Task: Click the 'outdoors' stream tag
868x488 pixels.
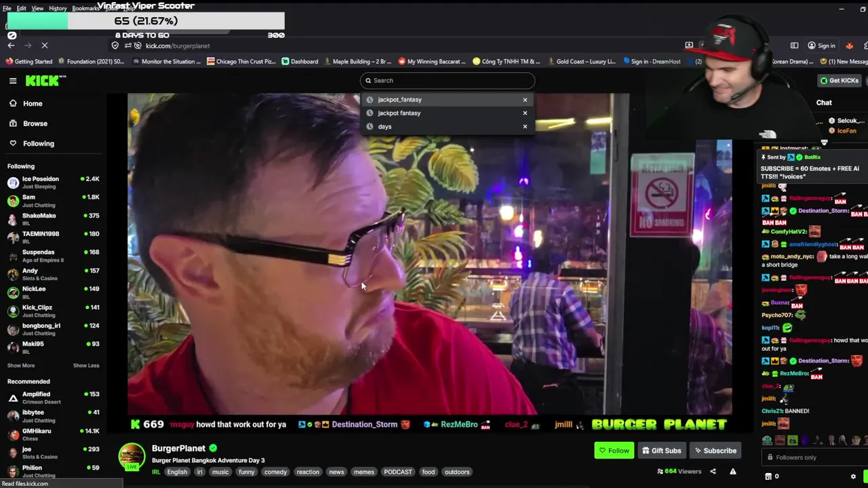Action: [x=457, y=472]
